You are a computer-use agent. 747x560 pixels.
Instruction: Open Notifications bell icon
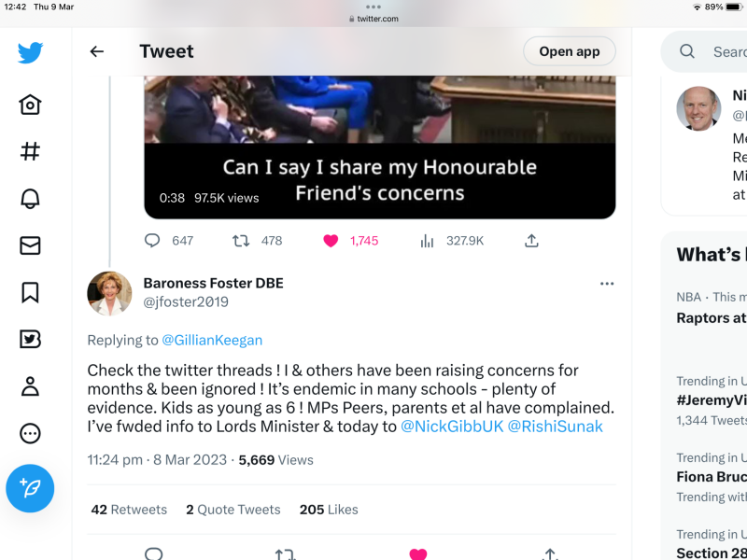[x=30, y=198]
